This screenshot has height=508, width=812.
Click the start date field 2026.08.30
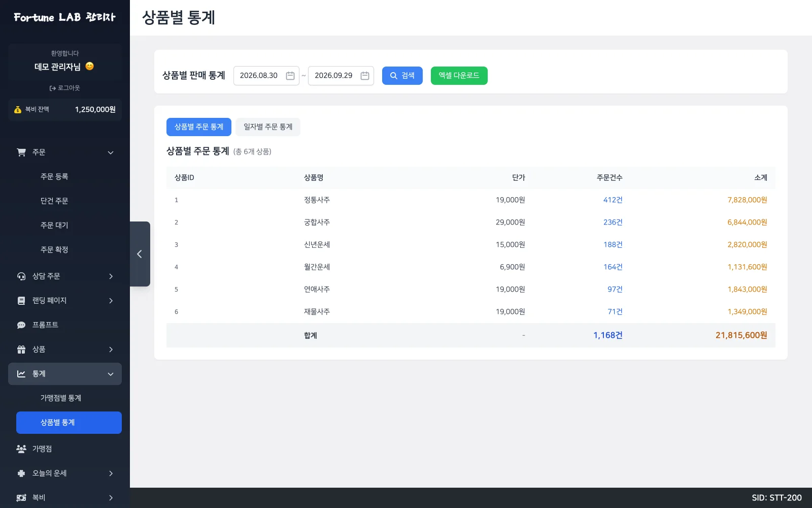(x=266, y=76)
